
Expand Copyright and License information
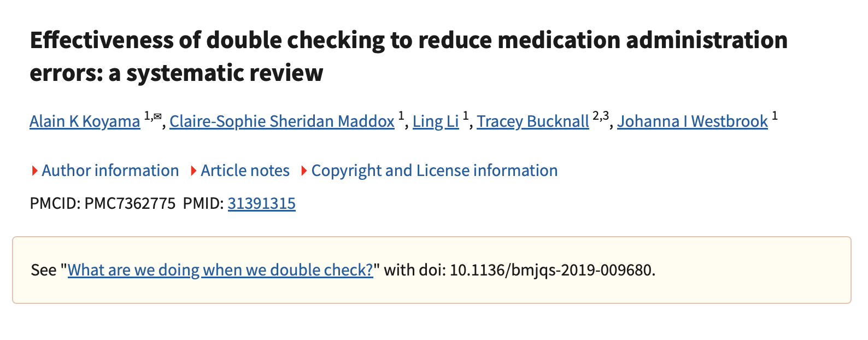coord(434,171)
